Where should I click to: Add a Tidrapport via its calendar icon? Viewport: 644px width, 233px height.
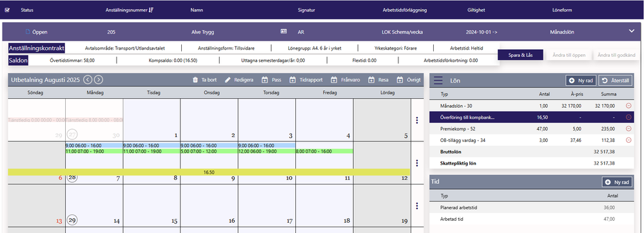(x=293, y=80)
